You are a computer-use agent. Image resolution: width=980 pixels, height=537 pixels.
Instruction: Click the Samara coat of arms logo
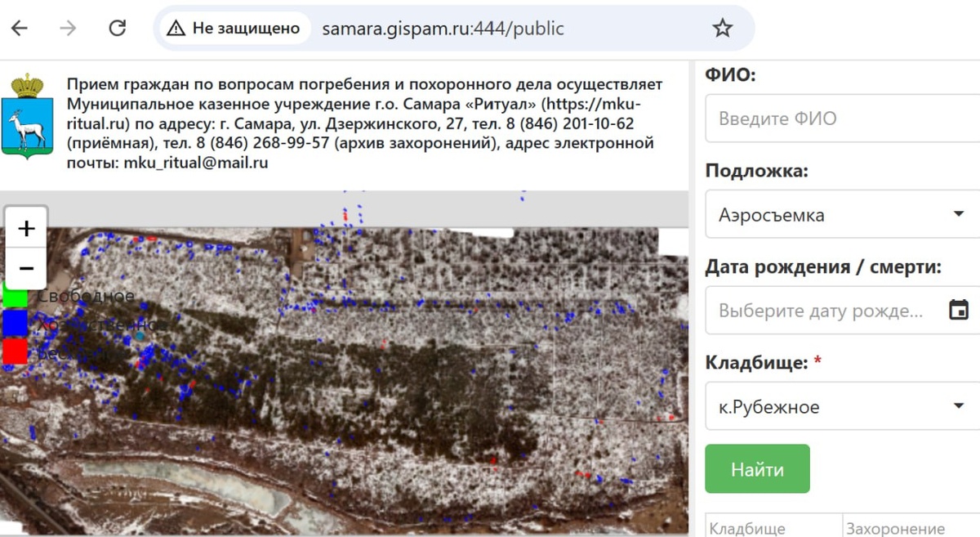click(27, 116)
